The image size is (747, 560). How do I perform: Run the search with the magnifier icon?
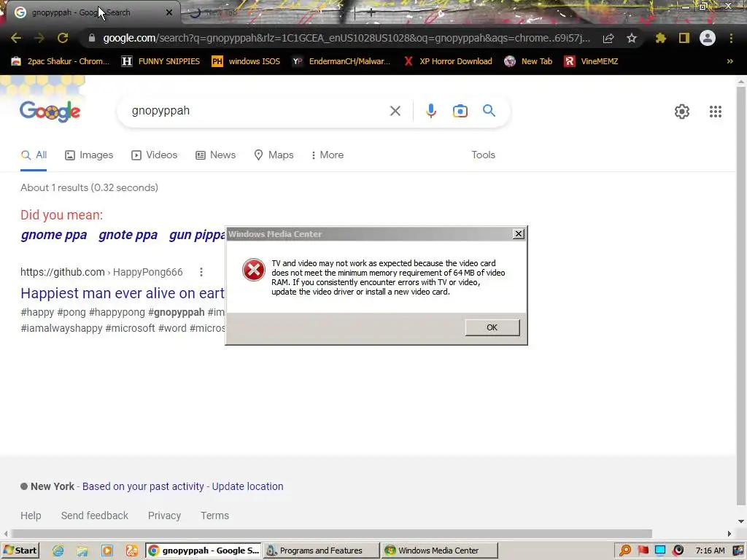[489, 111]
